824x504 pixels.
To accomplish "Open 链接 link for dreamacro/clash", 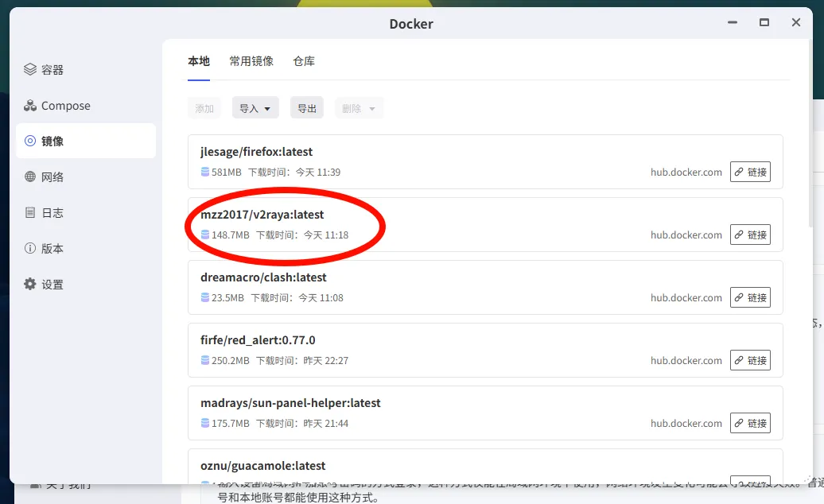I will click(x=750, y=297).
